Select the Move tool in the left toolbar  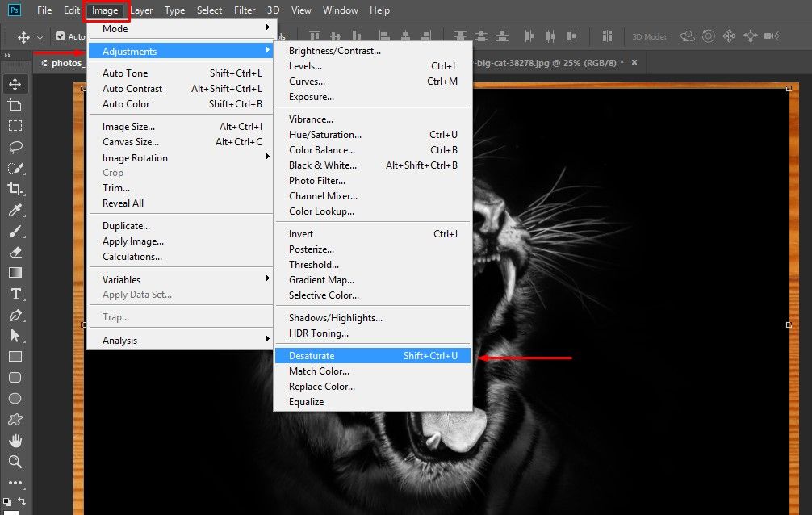coord(15,84)
